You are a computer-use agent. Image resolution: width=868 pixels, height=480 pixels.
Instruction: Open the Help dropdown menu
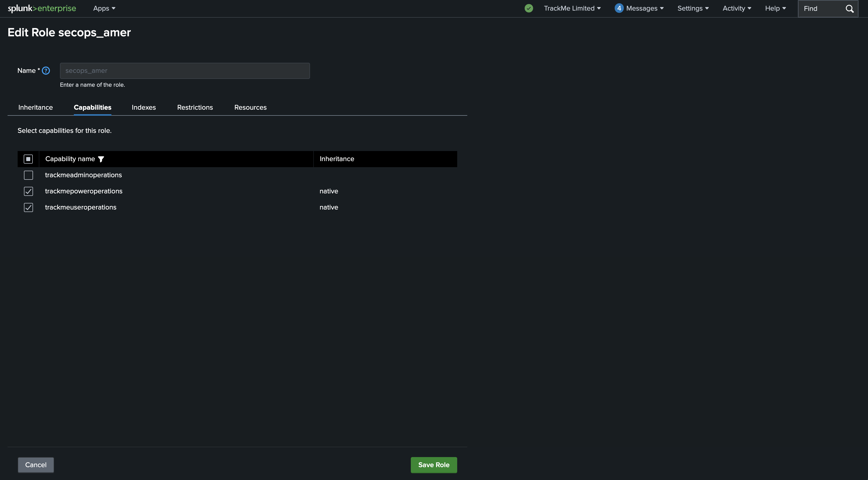tap(775, 8)
